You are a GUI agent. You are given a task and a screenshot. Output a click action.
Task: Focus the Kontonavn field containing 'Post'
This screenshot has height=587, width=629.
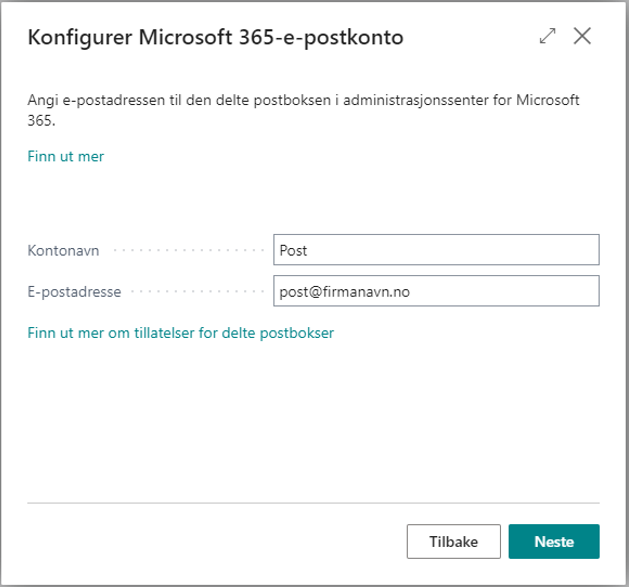(x=435, y=249)
